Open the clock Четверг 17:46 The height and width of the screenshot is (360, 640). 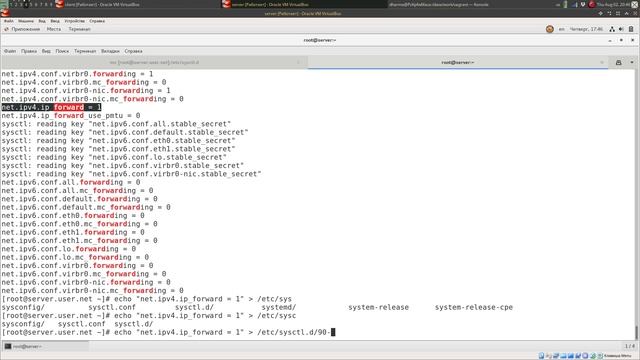586,29
